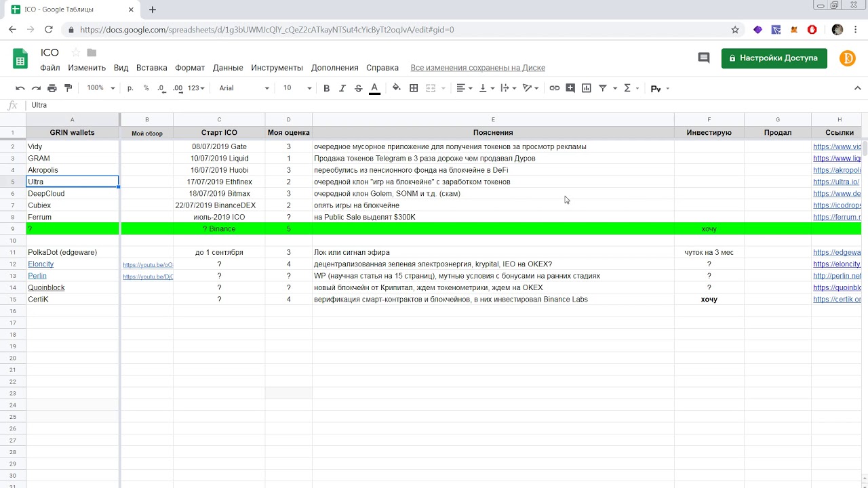
Task: Star the ICO document
Action: click(75, 53)
